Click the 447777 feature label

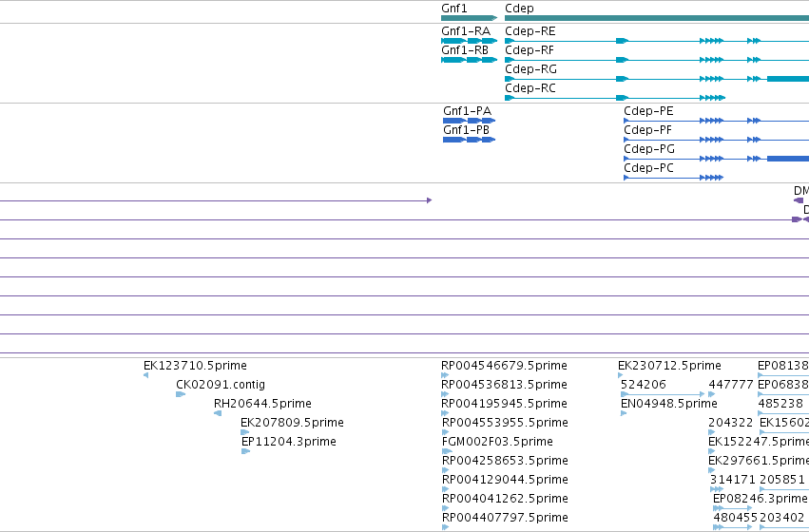pos(731,385)
